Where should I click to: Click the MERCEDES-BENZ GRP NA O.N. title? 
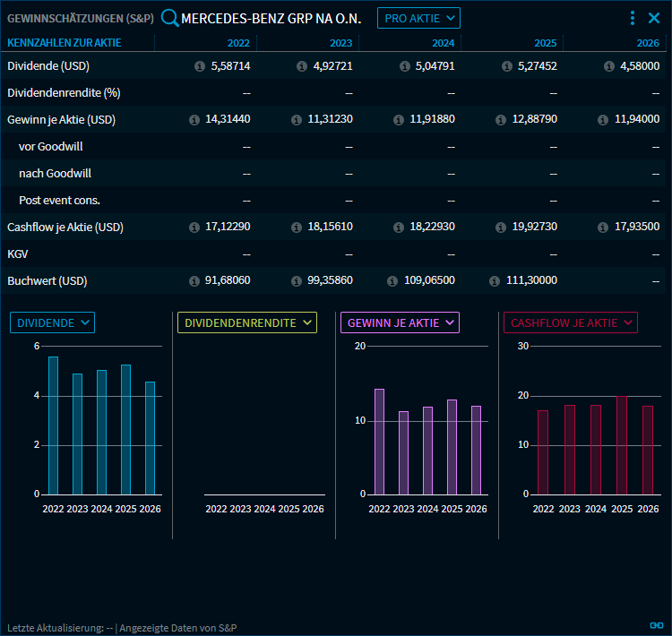(x=271, y=18)
